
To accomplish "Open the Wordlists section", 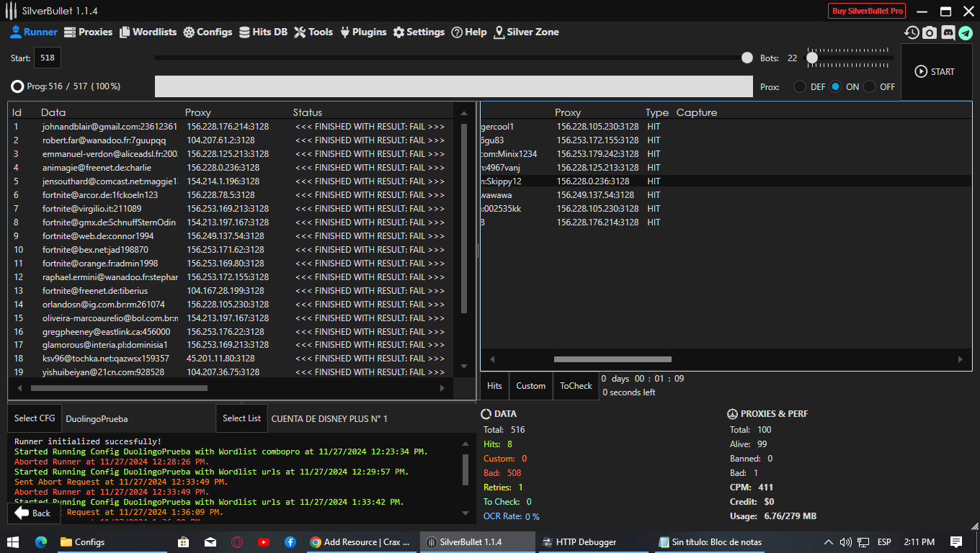I will 148,32.
